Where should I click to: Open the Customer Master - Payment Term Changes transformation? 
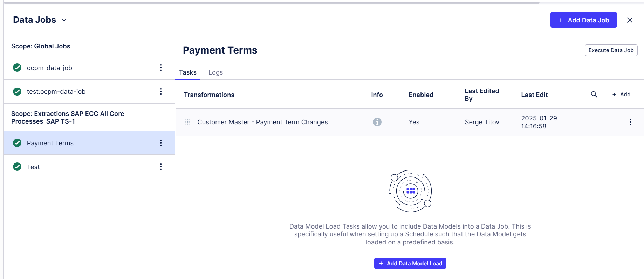pos(262,122)
